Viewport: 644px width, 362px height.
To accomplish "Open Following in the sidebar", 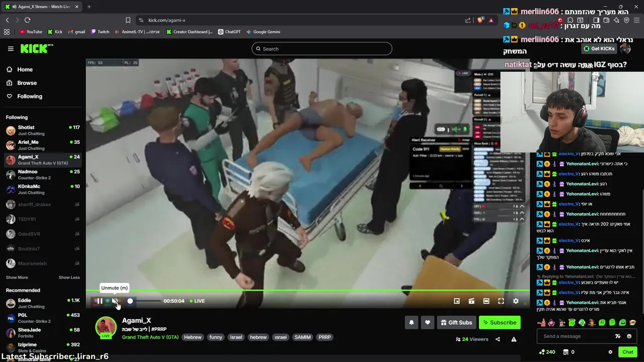I will click(x=30, y=97).
